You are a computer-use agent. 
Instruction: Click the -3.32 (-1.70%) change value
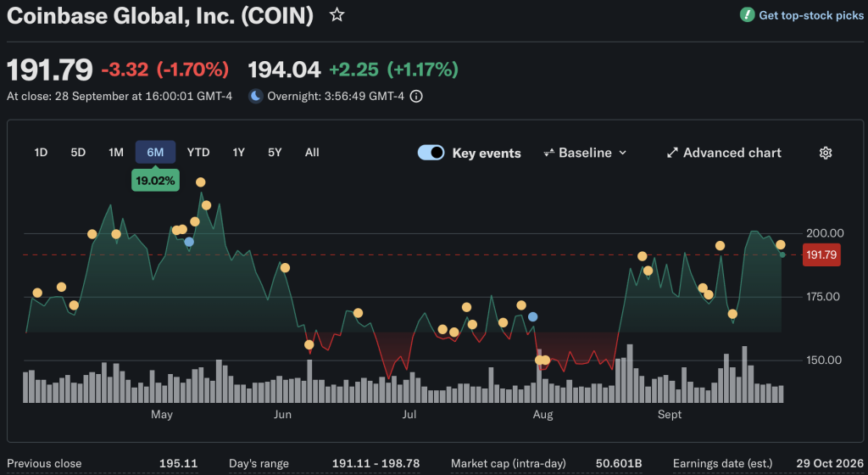point(165,70)
